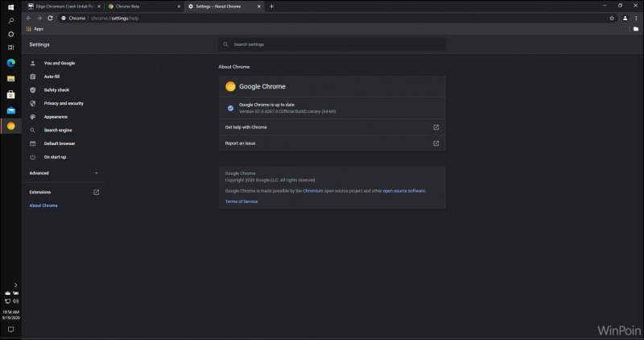Open Microsoft Store from taskbar
The image size is (644, 340).
click(x=10, y=94)
